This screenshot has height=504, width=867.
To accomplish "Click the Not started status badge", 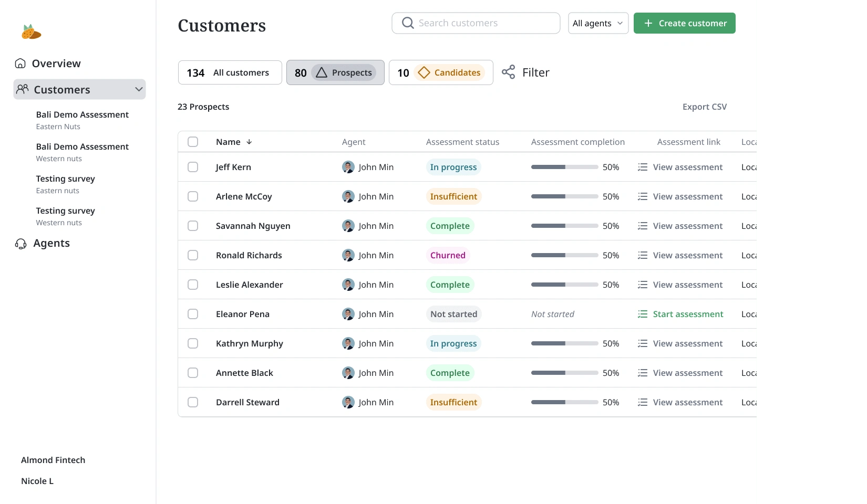I will point(453,314).
